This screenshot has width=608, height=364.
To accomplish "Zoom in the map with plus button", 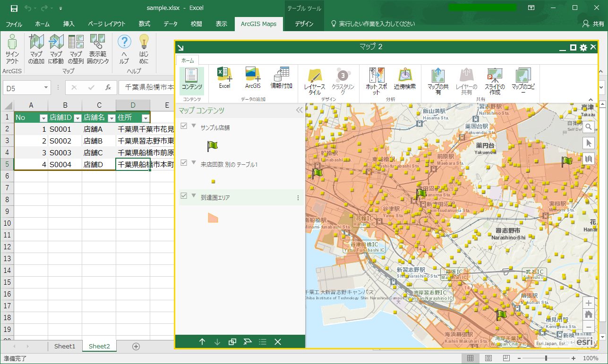I will (589, 303).
